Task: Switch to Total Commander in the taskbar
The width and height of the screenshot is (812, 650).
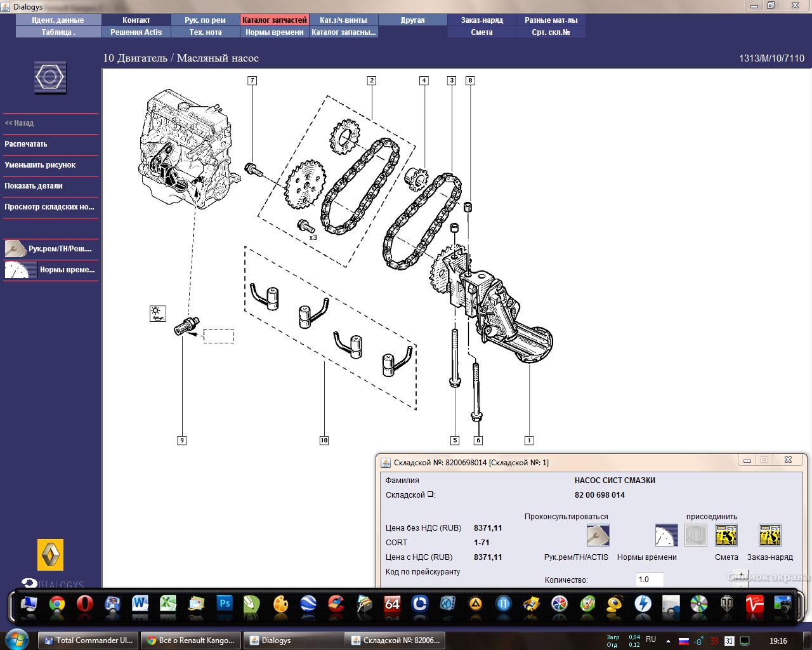Action: click(88, 640)
